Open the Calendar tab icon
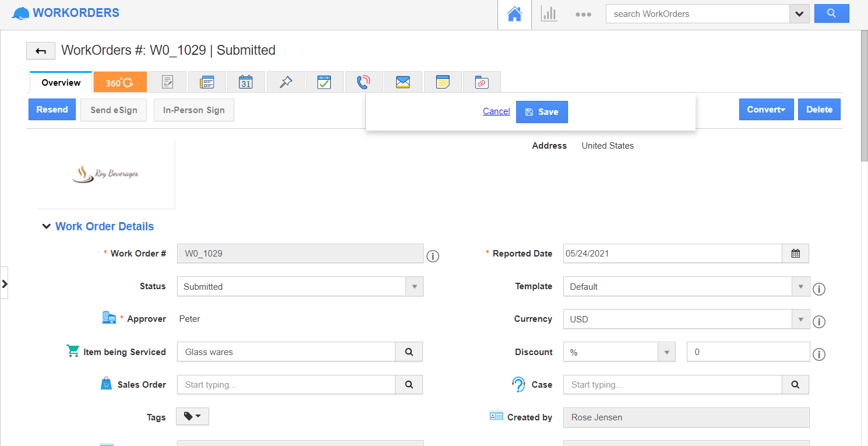 (246, 82)
